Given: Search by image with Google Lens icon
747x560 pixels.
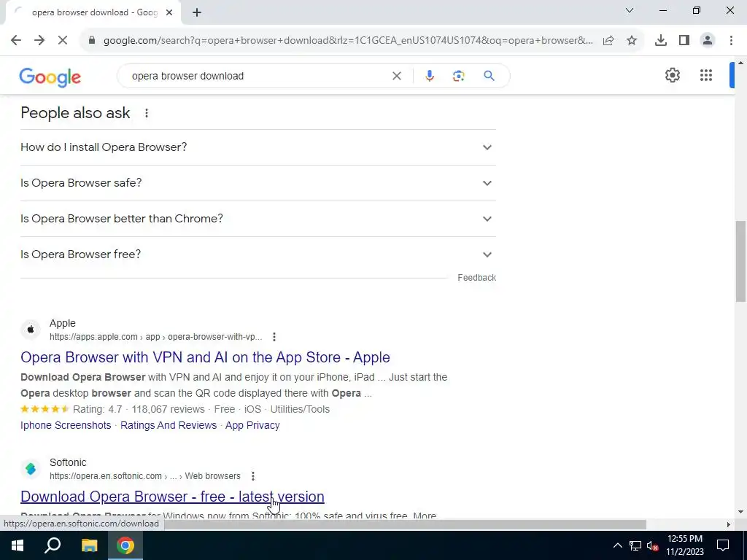Looking at the screenshot, I should click(458, 76).
